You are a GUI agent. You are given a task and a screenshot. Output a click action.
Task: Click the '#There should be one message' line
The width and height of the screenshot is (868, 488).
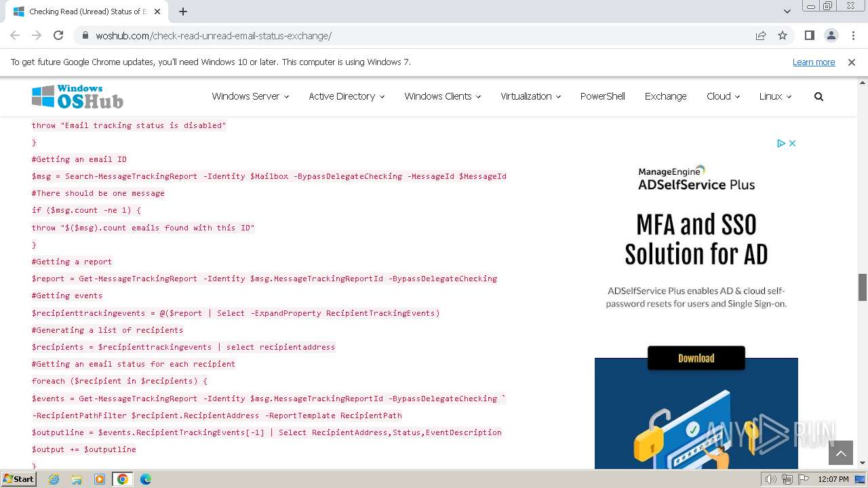click(x=98, y=193)
